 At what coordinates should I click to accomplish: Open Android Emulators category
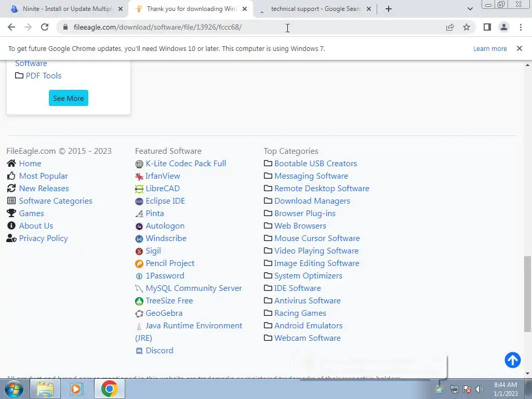(309, 325)
